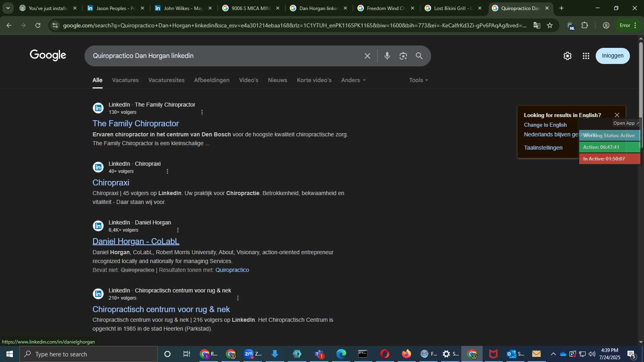The image size is (644, 362).
Task: Clear the search box with the X icon
Action: 367,56
